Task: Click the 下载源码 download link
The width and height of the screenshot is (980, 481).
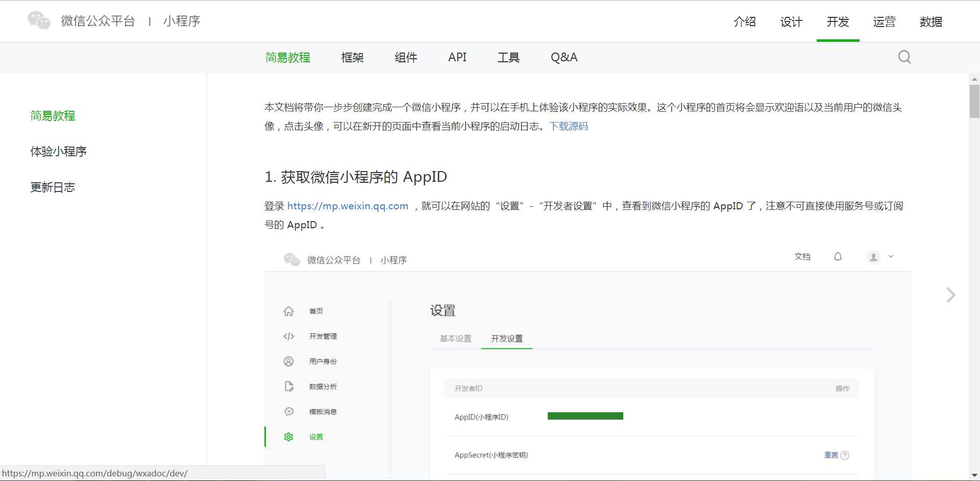Action: [569, 126]
